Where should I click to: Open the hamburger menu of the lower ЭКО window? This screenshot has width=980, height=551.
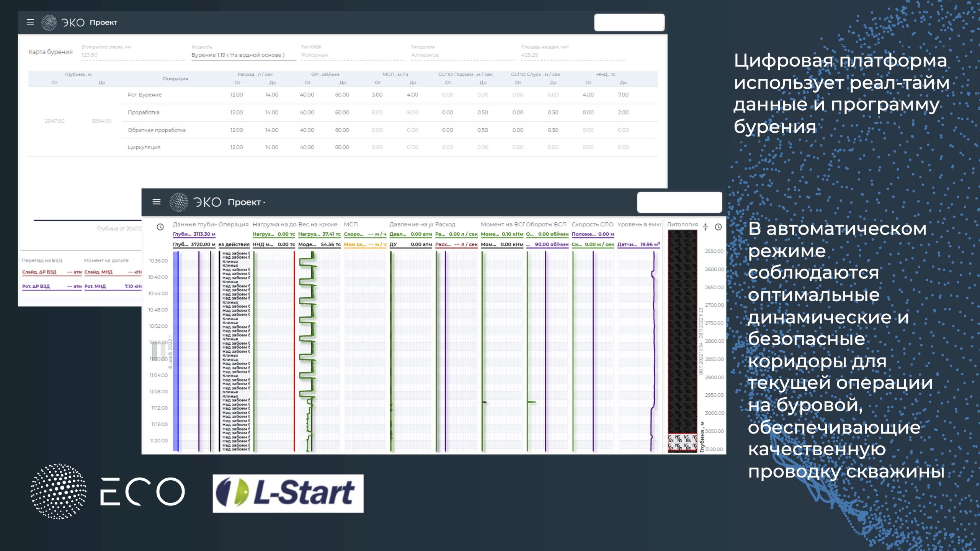pos(156,202)
